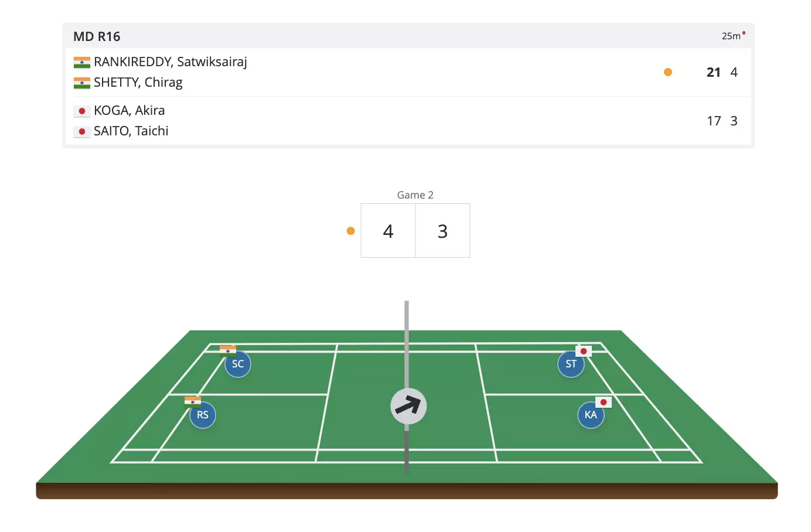Click the KA player marker on court

pos(591,415)
